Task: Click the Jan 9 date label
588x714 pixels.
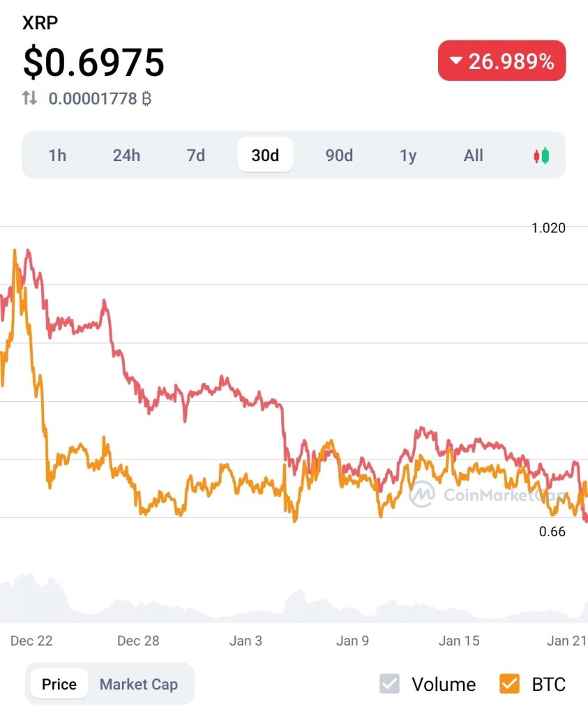Action: [x=352, y=641]
